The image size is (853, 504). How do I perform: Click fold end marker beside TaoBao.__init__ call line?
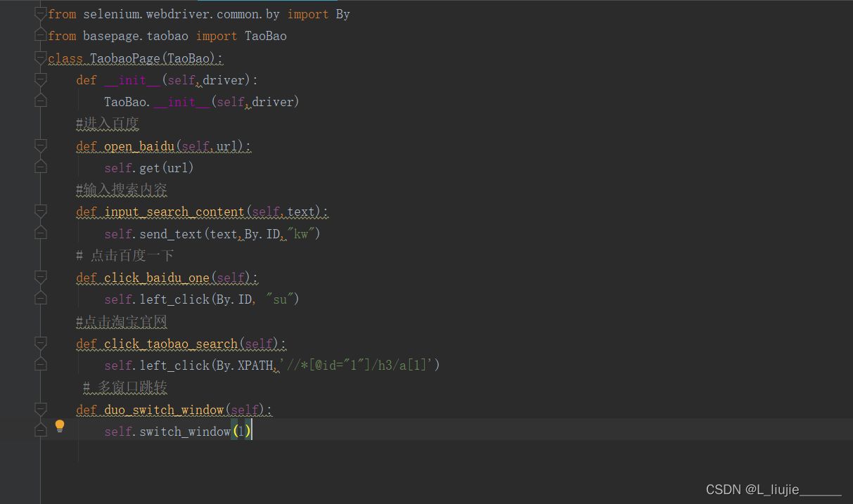pyautogui.click(x=41, y=101)
